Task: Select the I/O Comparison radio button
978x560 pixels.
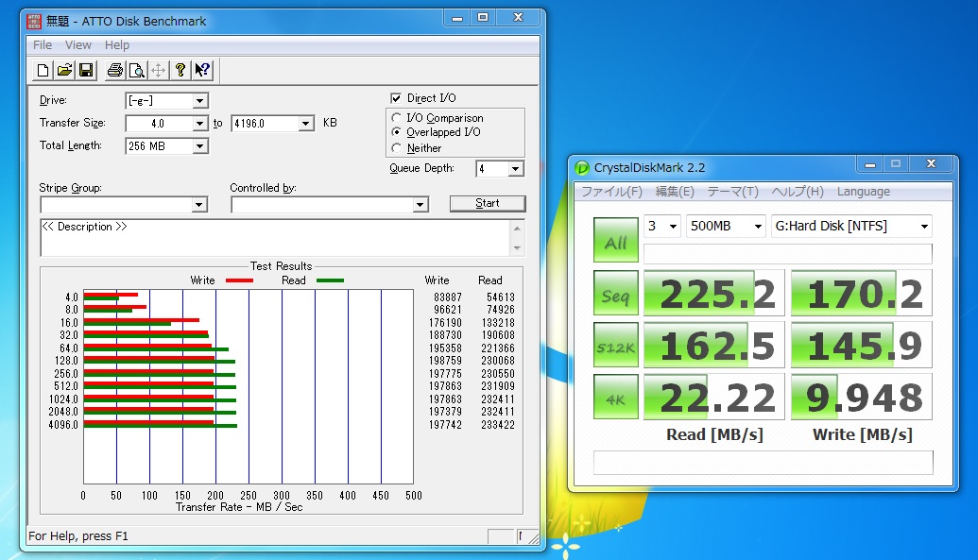Action: 397,118
